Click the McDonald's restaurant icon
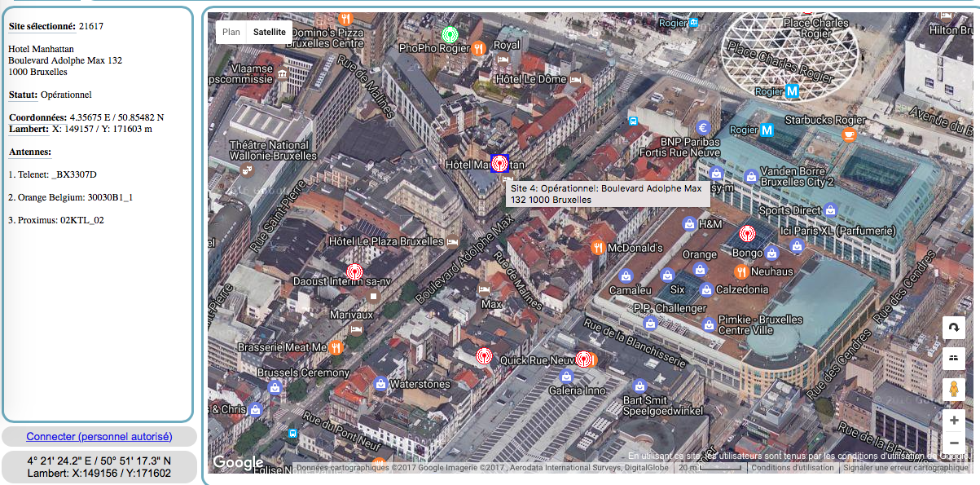 pyautogui.click(x=598, y=247)
